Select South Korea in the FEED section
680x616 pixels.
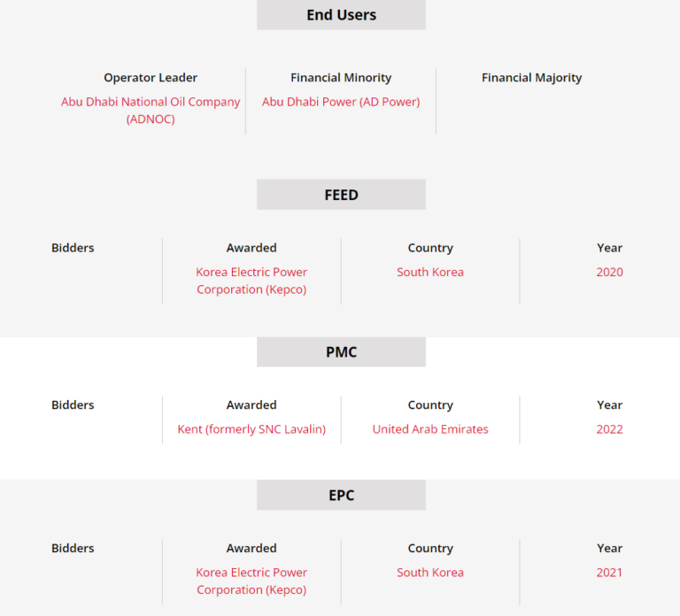(430, 272)
